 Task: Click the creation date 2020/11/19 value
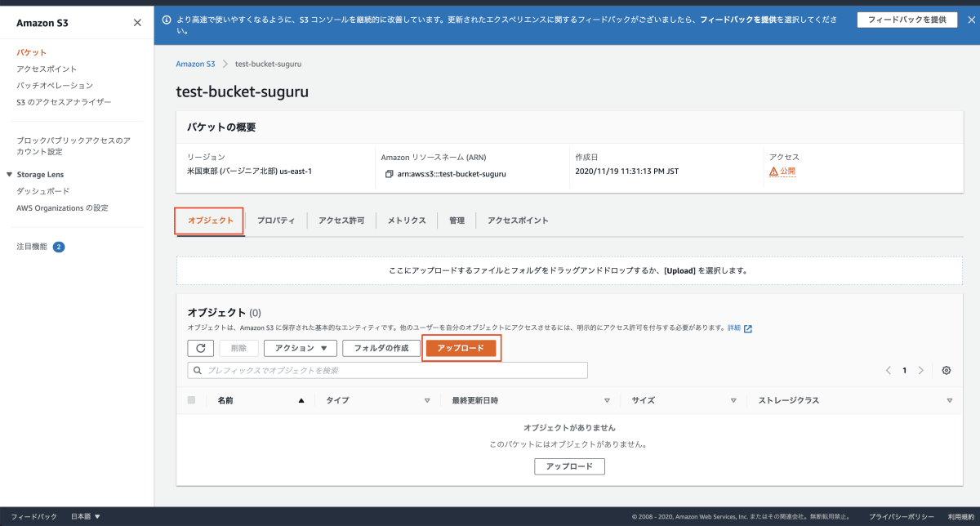(x=627, y=172)
